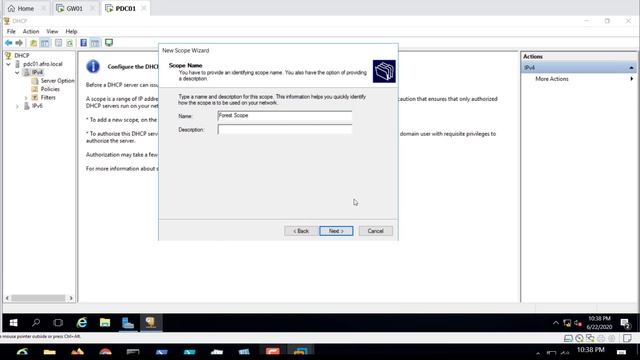Select Filters in the tree
The height and width of the screenshot is (360, 640).
click(x=48, y=98)
